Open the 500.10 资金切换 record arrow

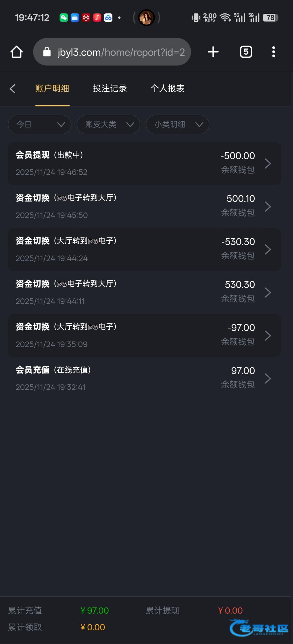(268, 206)
